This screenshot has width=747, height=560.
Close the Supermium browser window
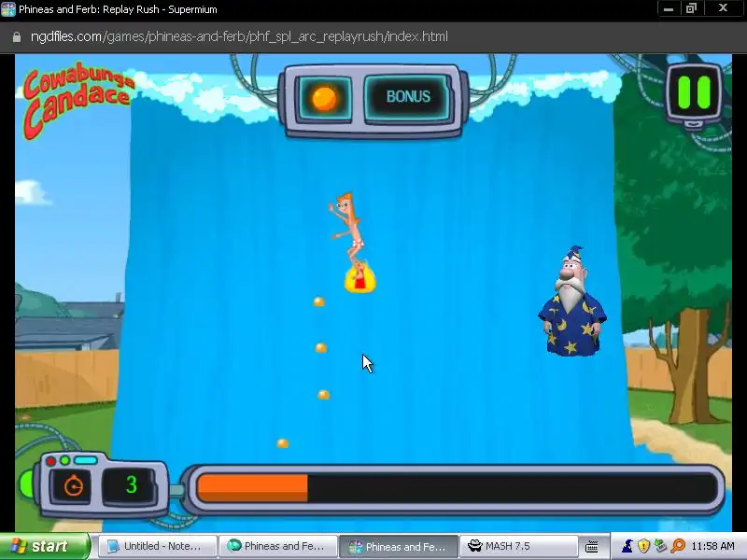pos(723,8)
